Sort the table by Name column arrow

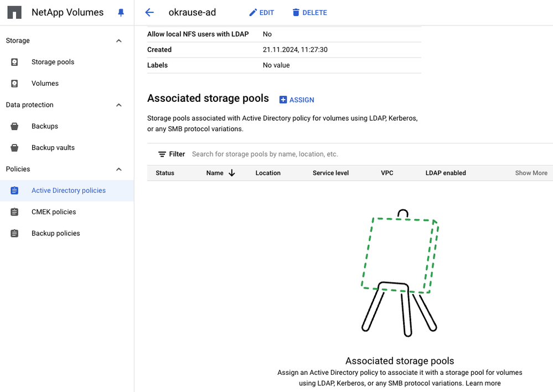[x=231, y=173]
